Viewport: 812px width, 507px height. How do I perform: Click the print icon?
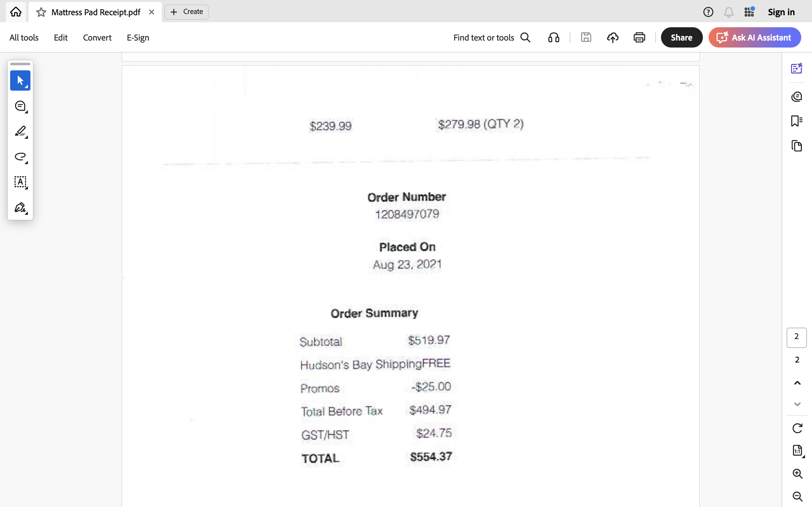[x=639, y=38]
